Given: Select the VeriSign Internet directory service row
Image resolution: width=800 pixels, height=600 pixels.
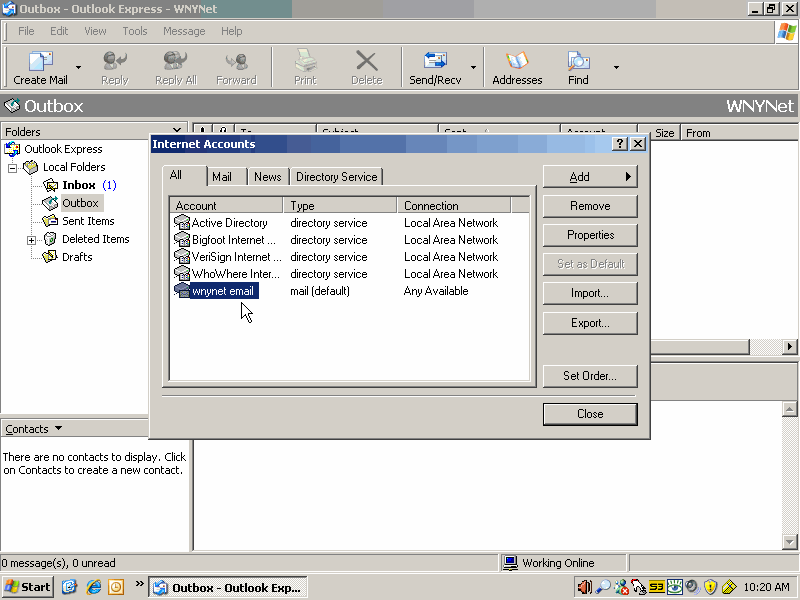Looking at the screenshot, I should pos(349,257).
